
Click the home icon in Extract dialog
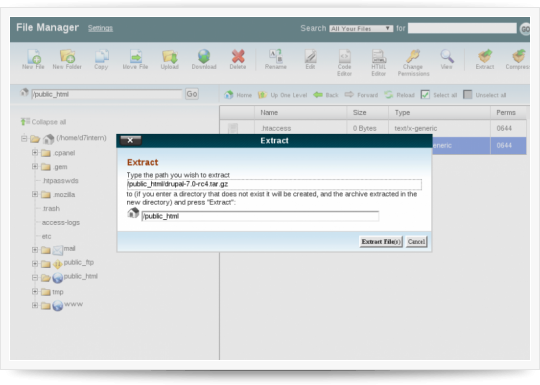[133, 213]
